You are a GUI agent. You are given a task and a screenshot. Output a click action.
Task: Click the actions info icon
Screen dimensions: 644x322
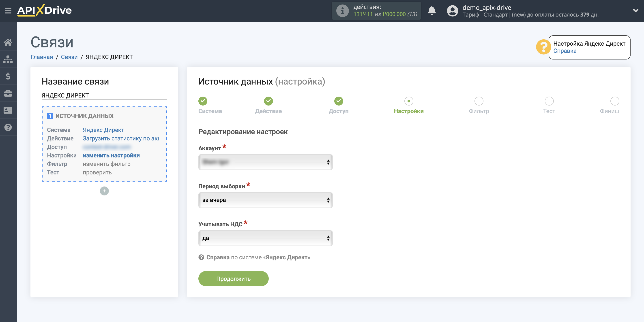[342, 11]
